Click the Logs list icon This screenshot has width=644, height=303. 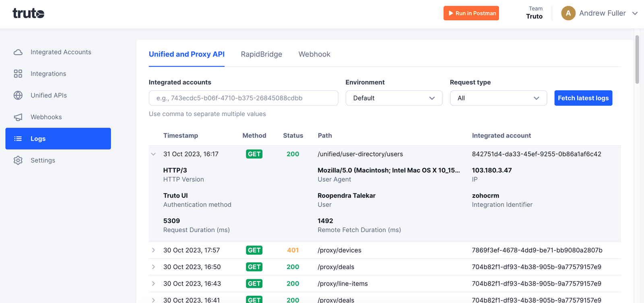[18, 139]
